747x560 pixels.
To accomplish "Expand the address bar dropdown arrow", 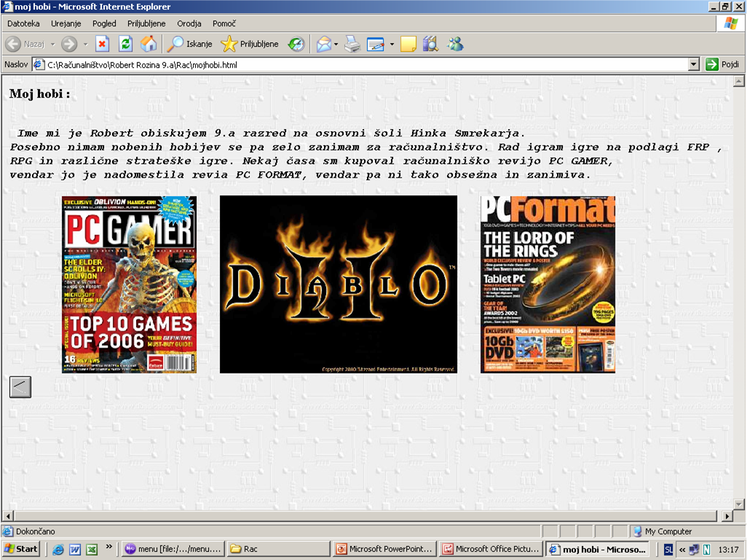I will pos(694,65).
